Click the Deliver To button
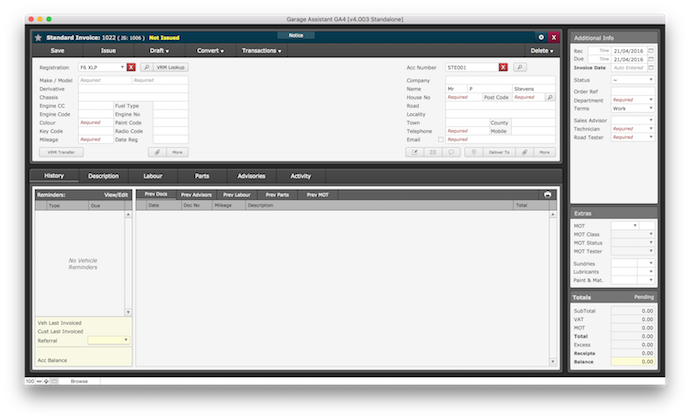 coord(499,152)
